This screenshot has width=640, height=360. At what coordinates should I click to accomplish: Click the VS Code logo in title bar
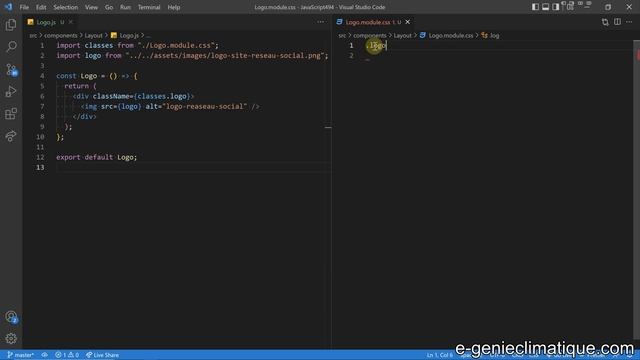8,7
